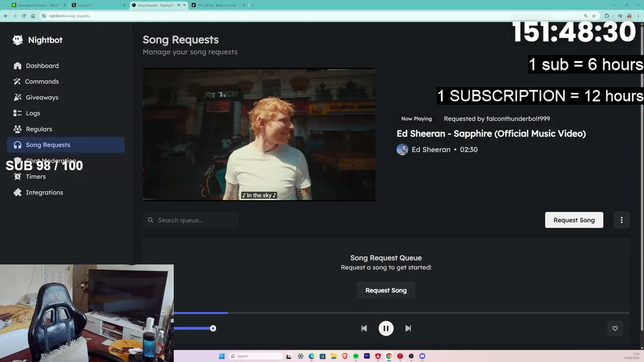Skip to the next song
644x362 pixels.
pos(408,328)
